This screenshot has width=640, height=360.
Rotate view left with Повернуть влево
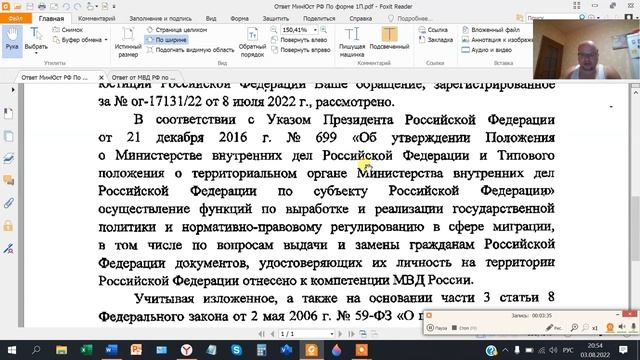(x=299, y=40)
